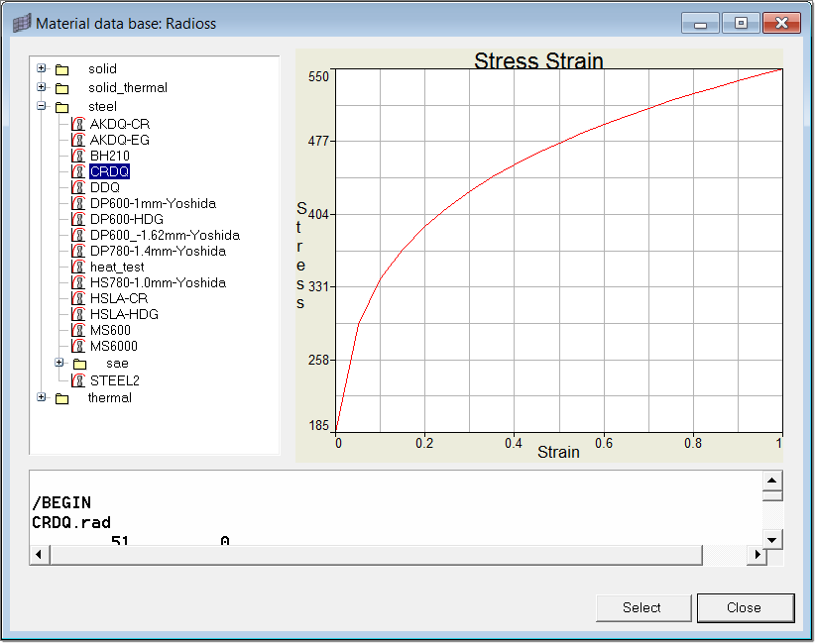
Task: Click the material icon next to BH210
Action: [78, 156]
